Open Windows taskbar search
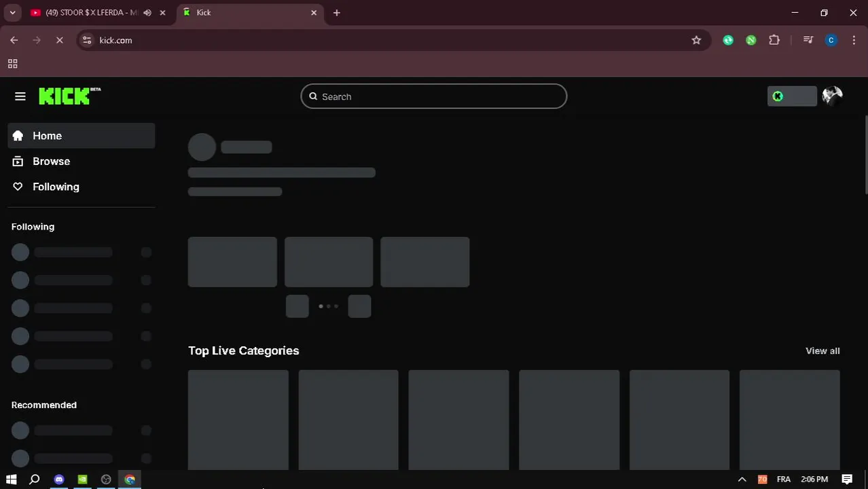The width and height of the screenshot is (868, 489). click(x=35, y=479)
